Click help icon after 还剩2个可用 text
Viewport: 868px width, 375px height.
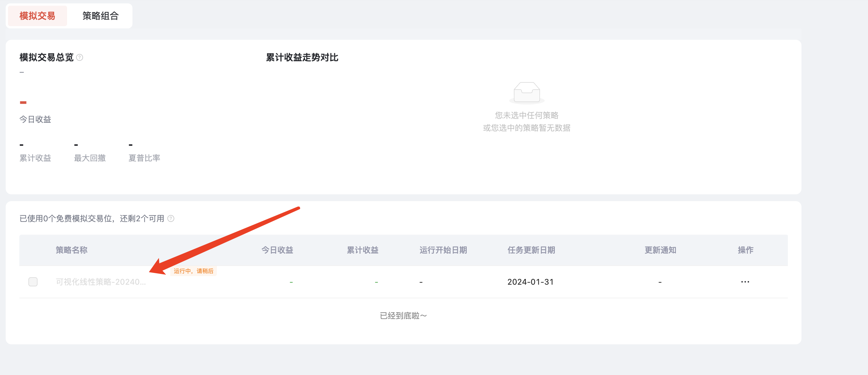coord(171,219)
